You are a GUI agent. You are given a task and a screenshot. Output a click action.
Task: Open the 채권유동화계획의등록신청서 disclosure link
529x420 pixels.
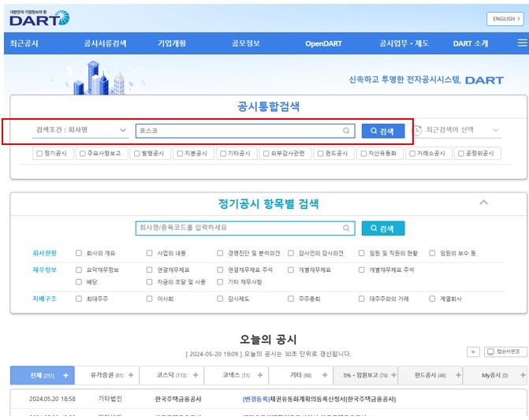pyautogui.click(x=319, y=399)
